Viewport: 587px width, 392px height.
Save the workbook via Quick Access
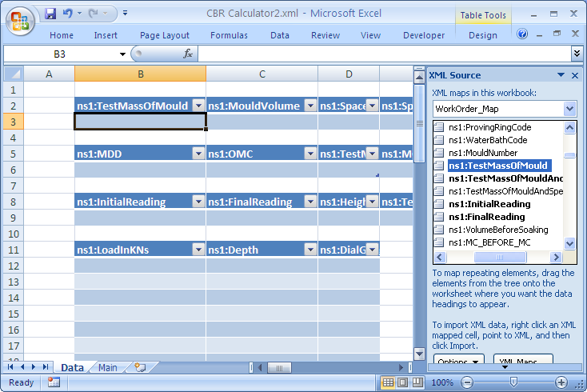(x=50, y=14)
